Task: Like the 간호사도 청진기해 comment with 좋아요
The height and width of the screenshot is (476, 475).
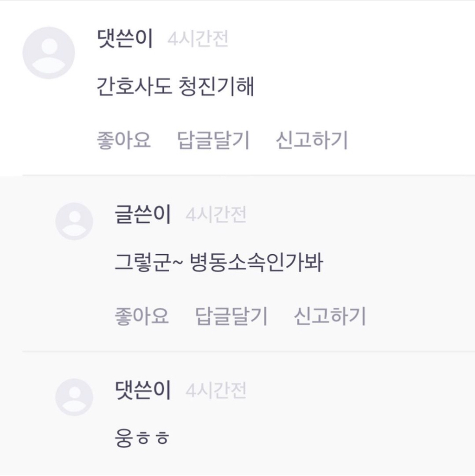Action: pos(124,140)
